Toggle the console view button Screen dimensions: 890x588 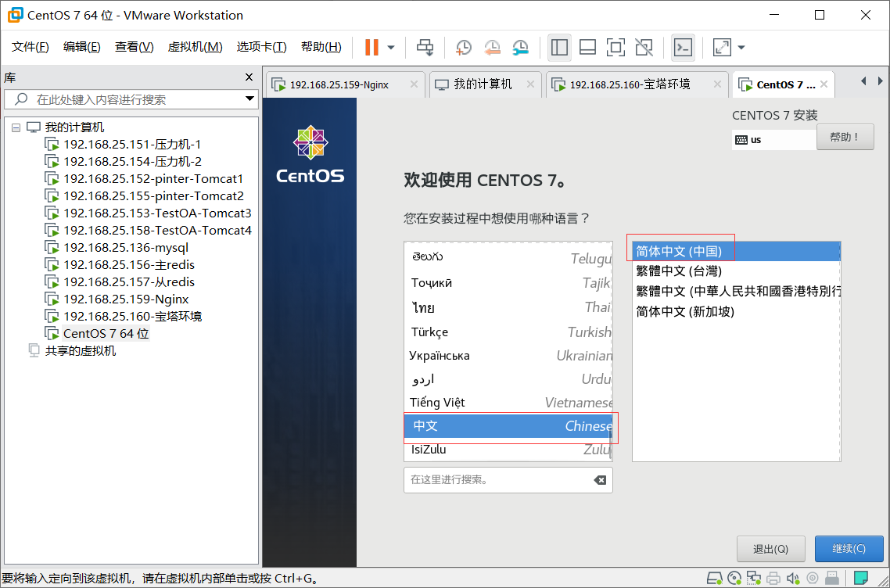coord(683,47)
